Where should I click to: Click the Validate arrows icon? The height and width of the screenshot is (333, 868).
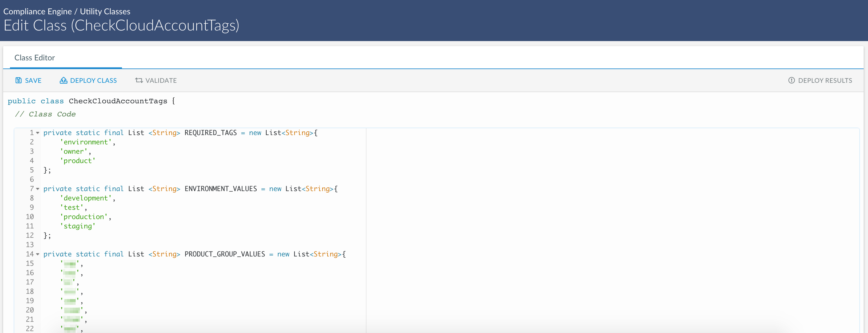point(139,80)
